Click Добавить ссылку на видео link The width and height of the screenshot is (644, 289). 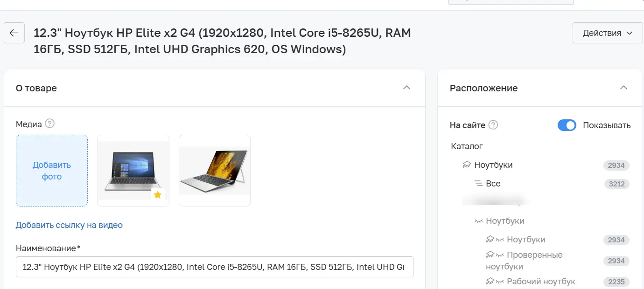69,225
